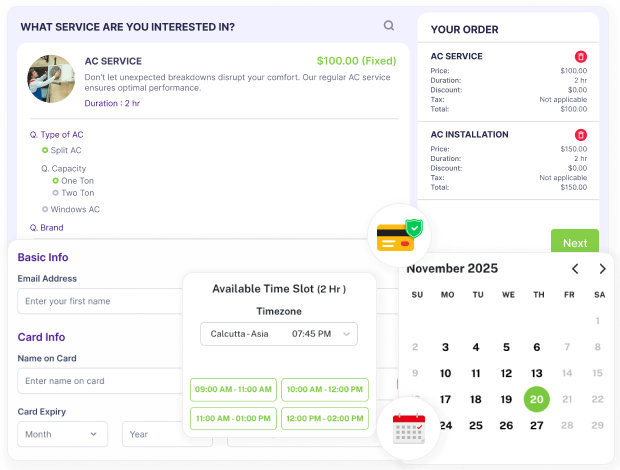Select November 3 in the calendar
The width and height of the screenshot is (620, 470).
coord(445,347)
